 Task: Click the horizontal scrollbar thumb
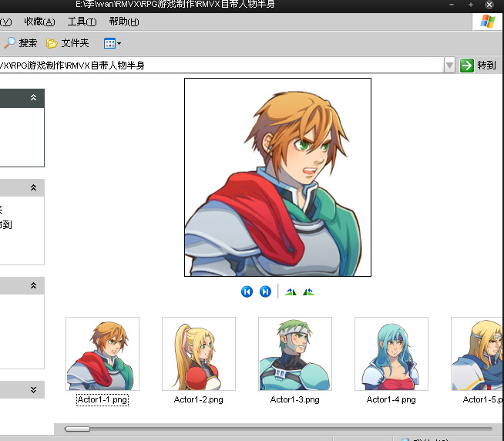click(78, 429)
